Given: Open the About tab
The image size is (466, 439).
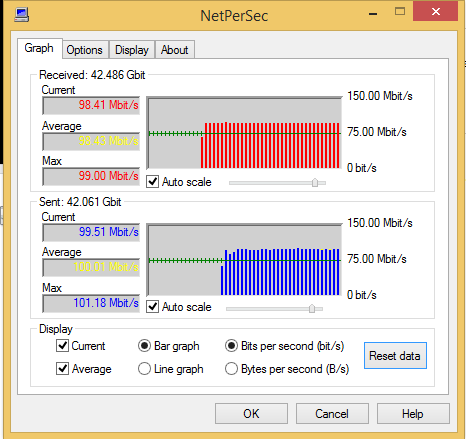Looking at the screenshot, I should tap(175, 50).
